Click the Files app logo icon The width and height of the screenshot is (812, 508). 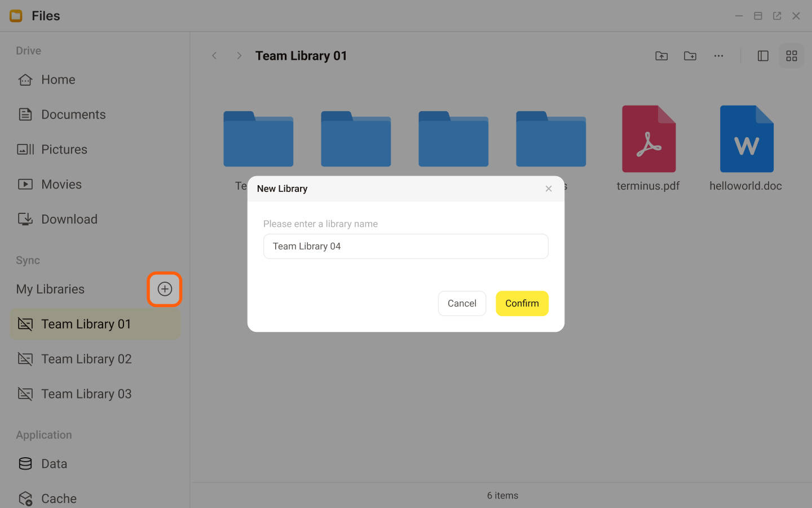pyautogui.click(x=16, y=16)
